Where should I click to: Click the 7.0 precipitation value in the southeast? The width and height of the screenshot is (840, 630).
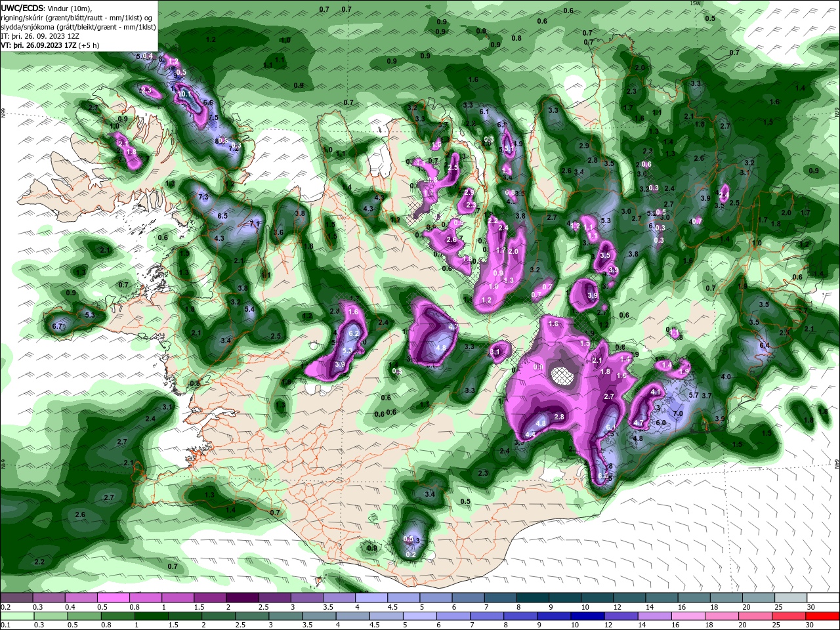click(x=678, y=413)
